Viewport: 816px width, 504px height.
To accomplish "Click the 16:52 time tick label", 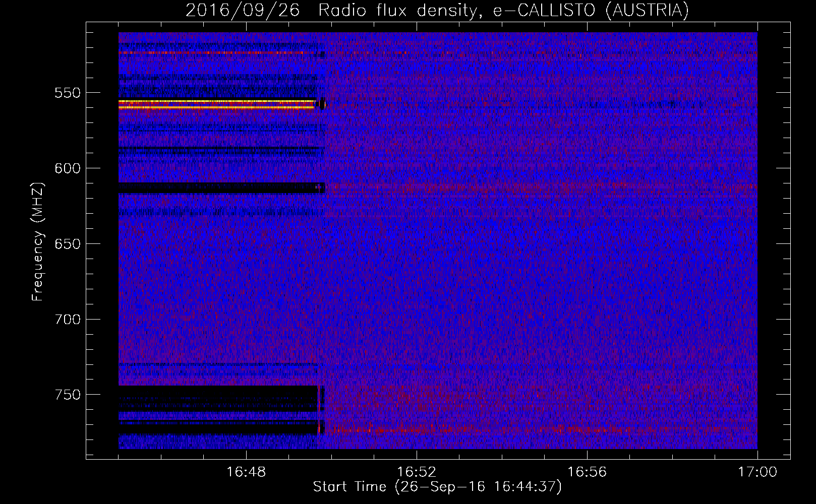I will point(417,472).
